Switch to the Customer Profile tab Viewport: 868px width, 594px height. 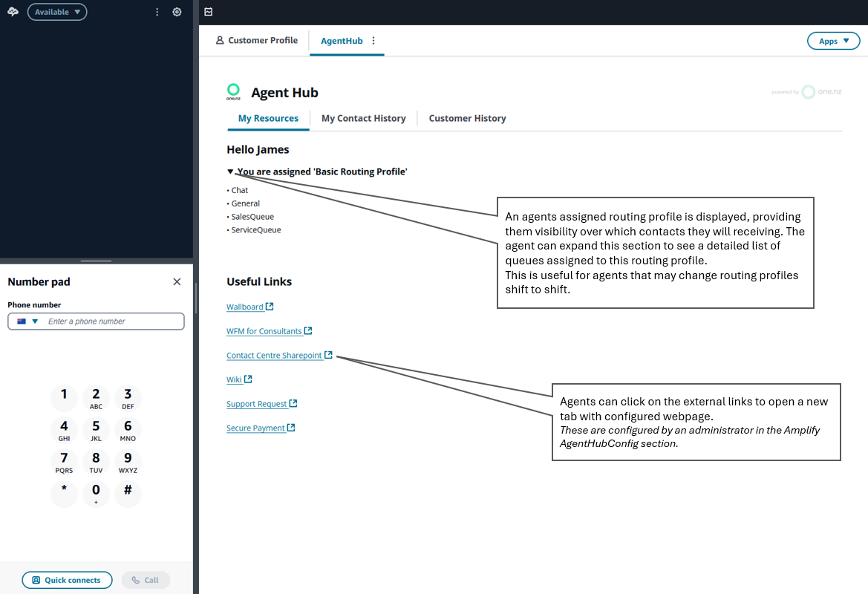[x=256, y=41]
